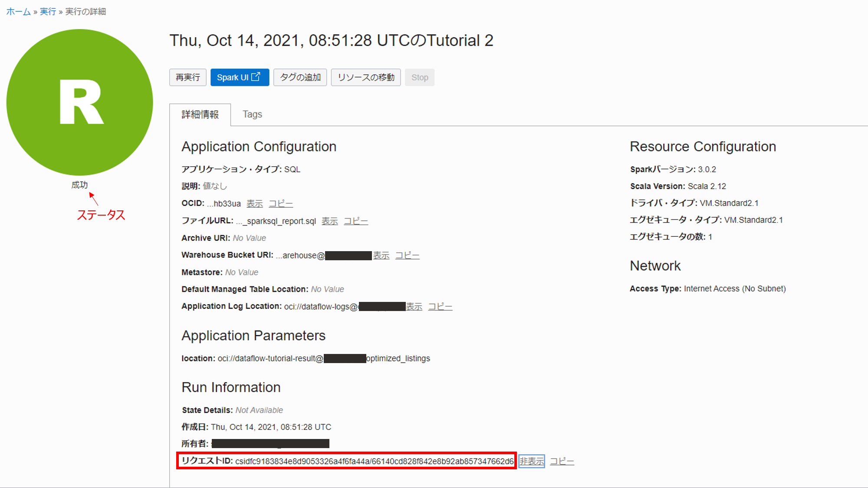Select the 詳細情報 details tab
The width and height of the screenshot is (868, 488).
[200, 115]
